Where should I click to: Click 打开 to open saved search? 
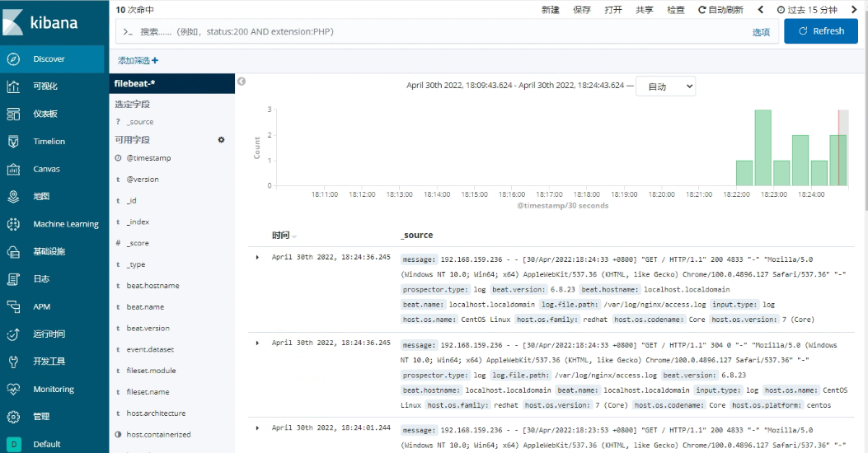613,9
